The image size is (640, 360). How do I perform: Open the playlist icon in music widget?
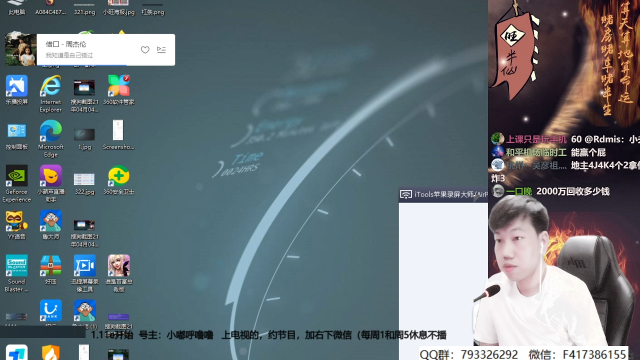click(161, 50)
